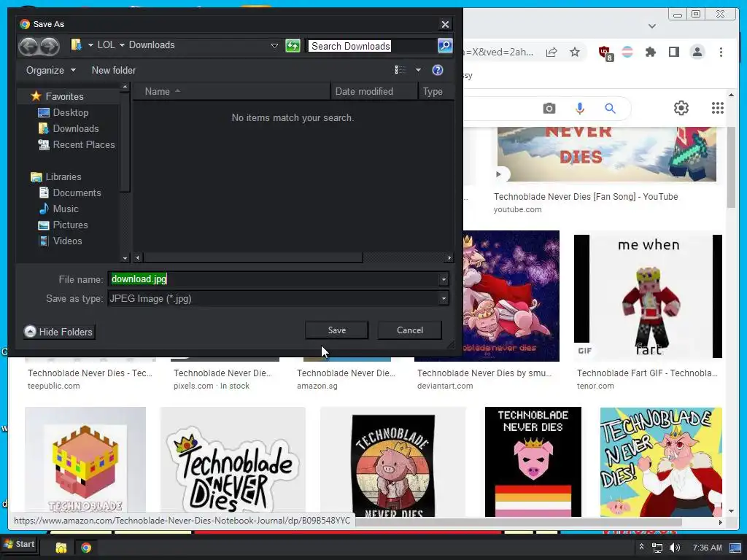747x560 pixels.
Task: Open Google quick settings gear icon
Action: click(681, 108)
